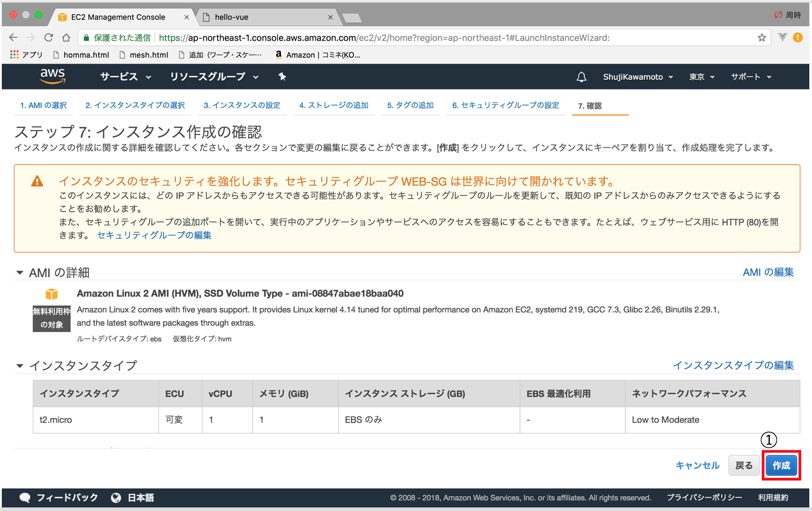Go to step 5 タグの追加
The width and height of the screenshot is (812, 511).
point(410,105)
